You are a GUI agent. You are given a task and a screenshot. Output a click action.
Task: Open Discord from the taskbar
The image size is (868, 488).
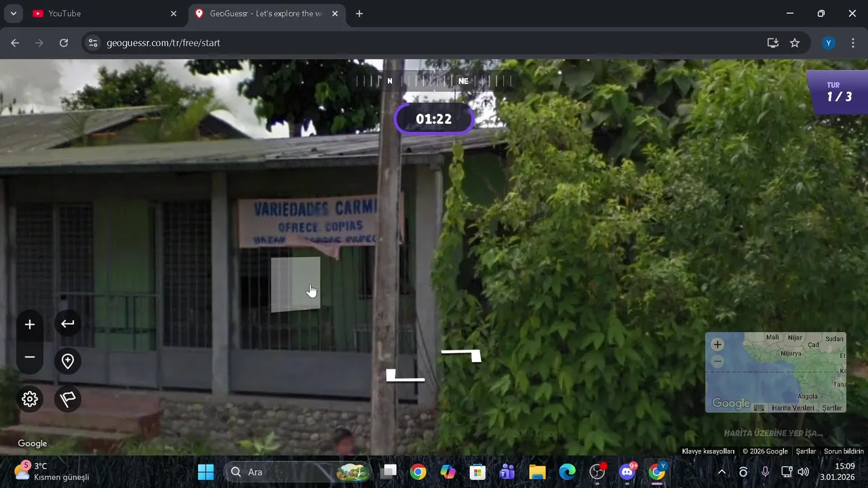(x=628, y=472)
